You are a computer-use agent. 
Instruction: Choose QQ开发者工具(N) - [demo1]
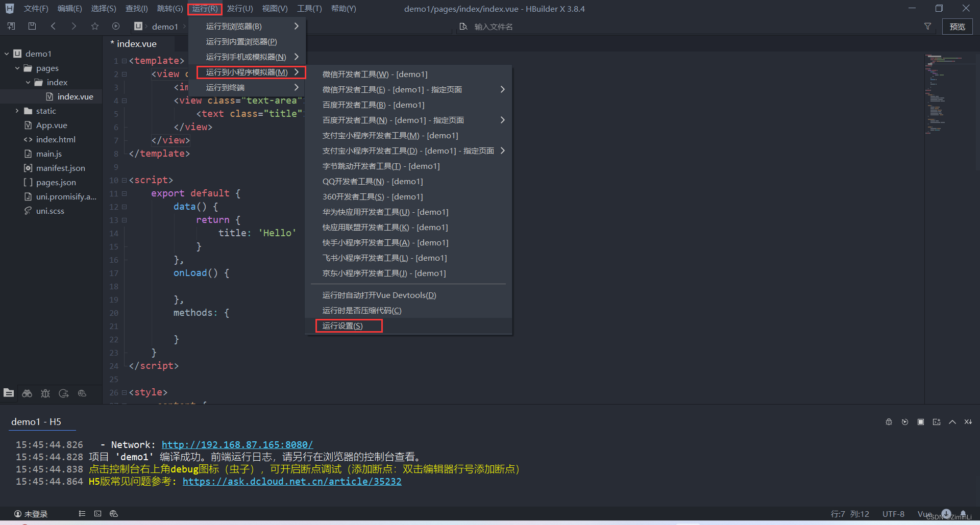tap(408, 181)
